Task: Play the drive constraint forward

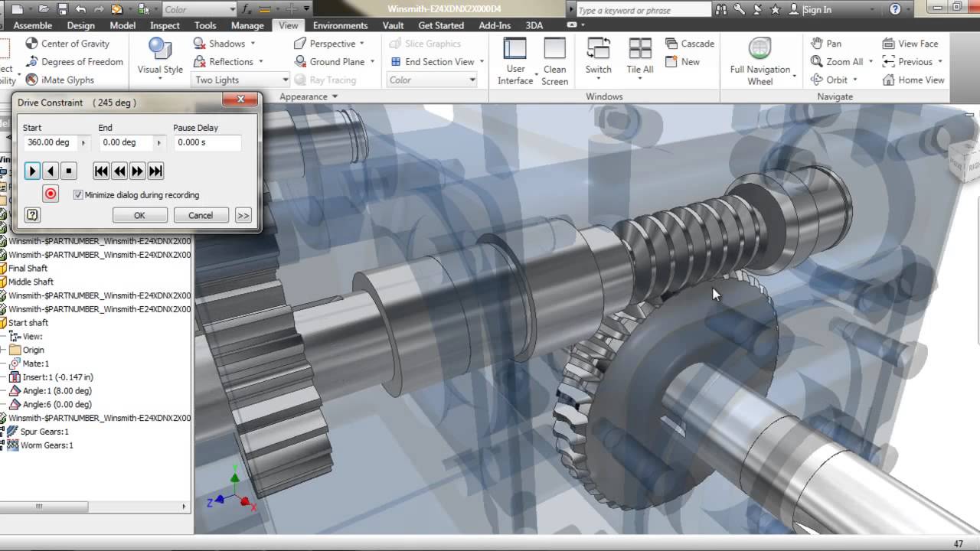Action: [x=32, y=171]
